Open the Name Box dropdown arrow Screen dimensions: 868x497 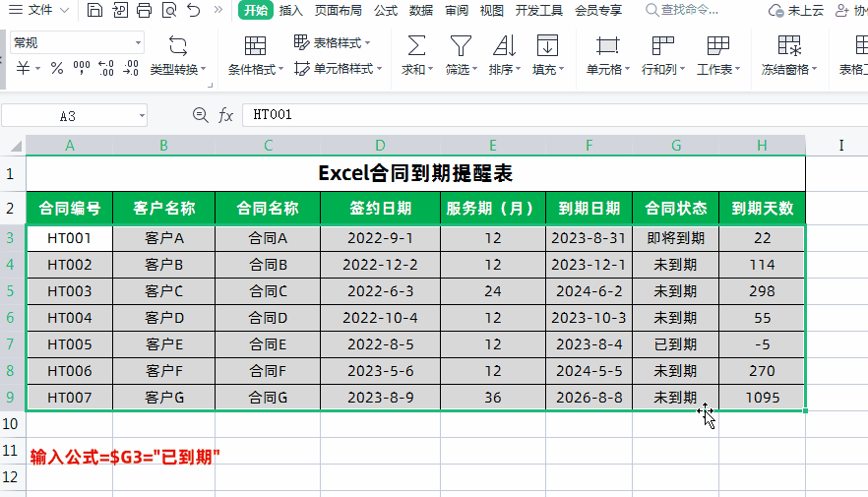click(142, 116)
